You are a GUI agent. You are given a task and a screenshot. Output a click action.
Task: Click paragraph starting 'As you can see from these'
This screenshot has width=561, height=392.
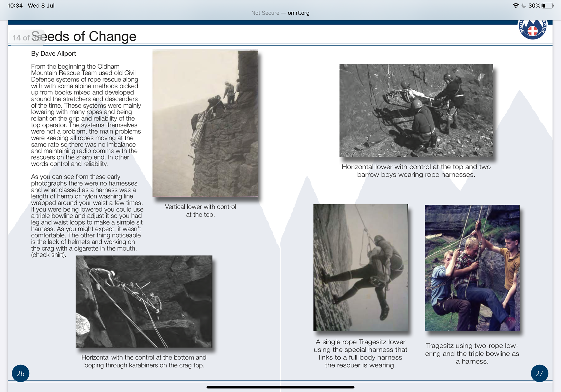click(x=87, y=216)
